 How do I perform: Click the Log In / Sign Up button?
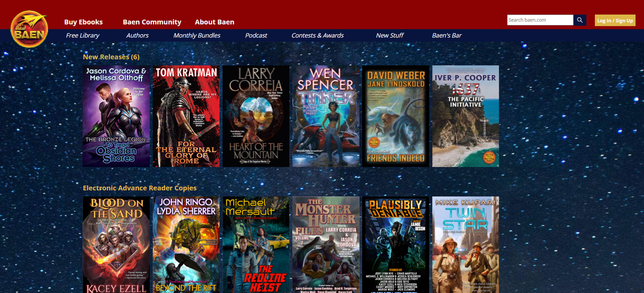[x=615, y=21]
